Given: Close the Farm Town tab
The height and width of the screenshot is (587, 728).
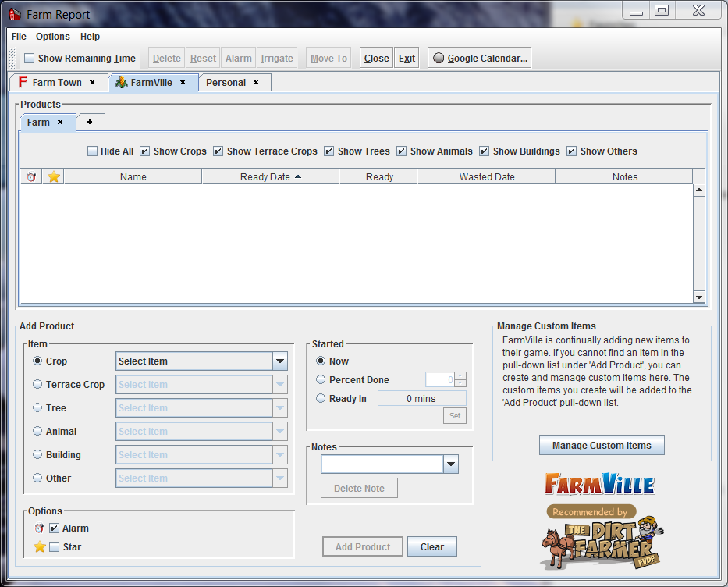Looking at the screenshot, I should [92, 82].
